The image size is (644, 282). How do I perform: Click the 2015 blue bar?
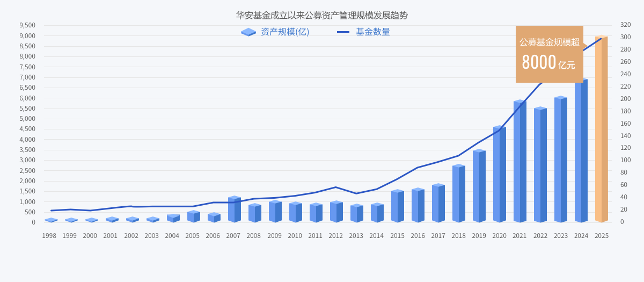point(398,206)
